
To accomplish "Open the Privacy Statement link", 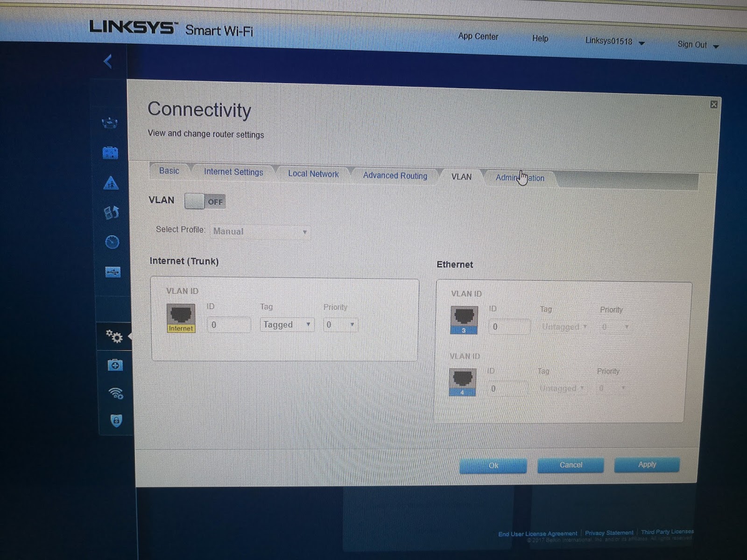I will coord(609,532).
